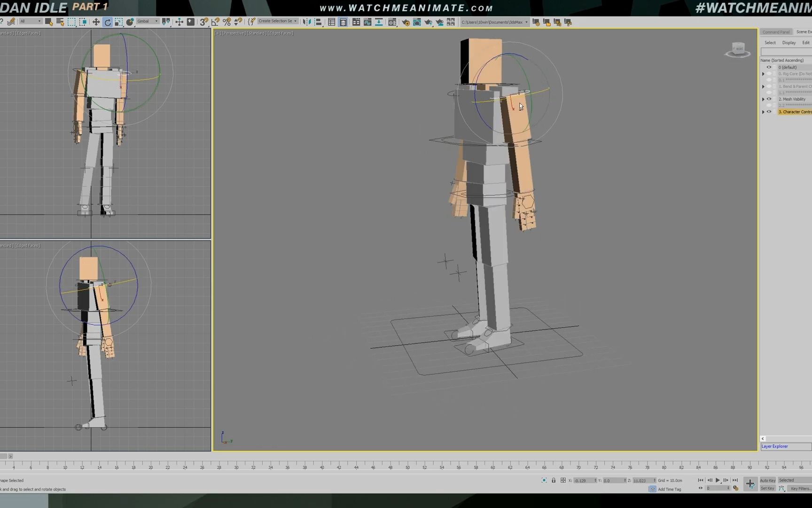The image size is (812, 508).
Task: Toggle Auto Key button
Action: pyautogui.click(x=768, y=480)
